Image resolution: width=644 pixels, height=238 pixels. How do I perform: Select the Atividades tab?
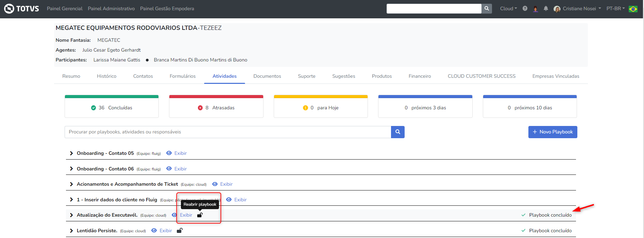pos(224,76)
